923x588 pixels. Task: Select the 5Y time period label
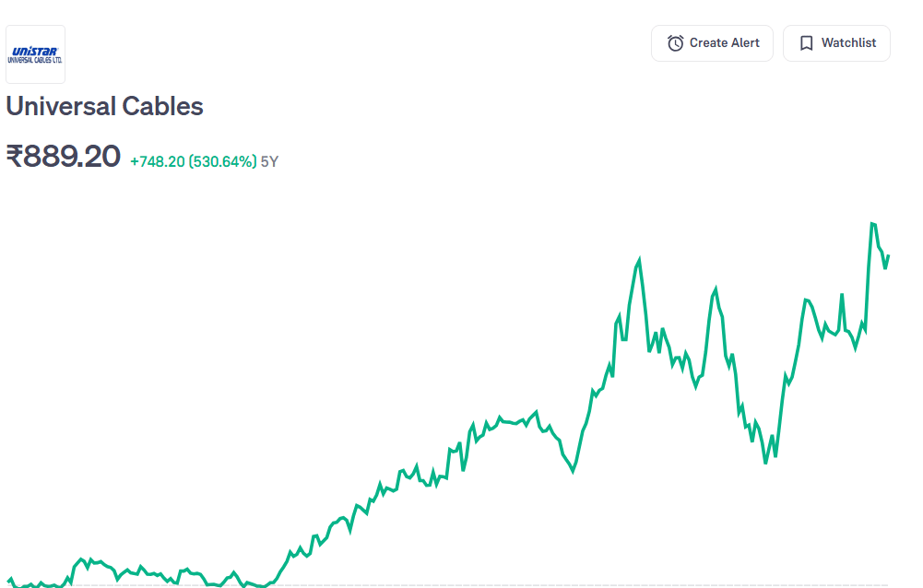(x=269, y=162)
